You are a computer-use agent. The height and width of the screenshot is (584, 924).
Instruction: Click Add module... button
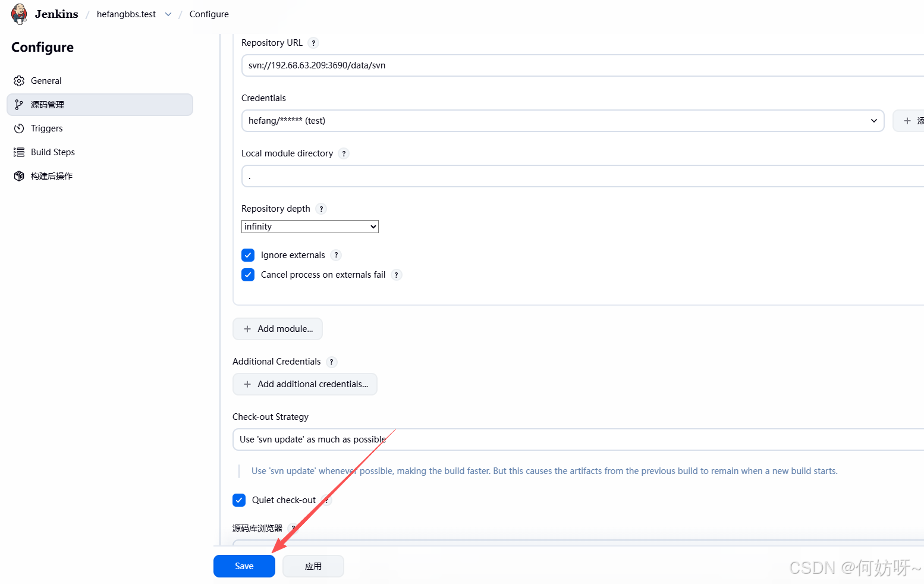[x=278, y=329]
